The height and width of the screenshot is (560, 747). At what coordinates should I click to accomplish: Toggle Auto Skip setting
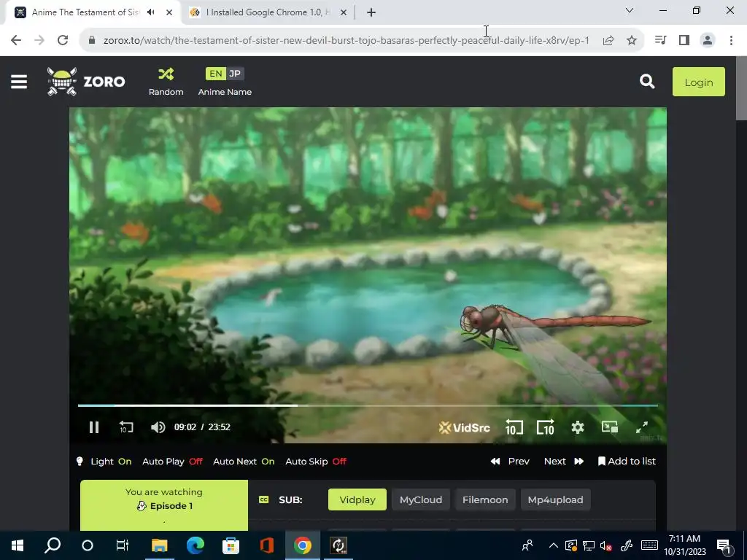coord(316,462)
